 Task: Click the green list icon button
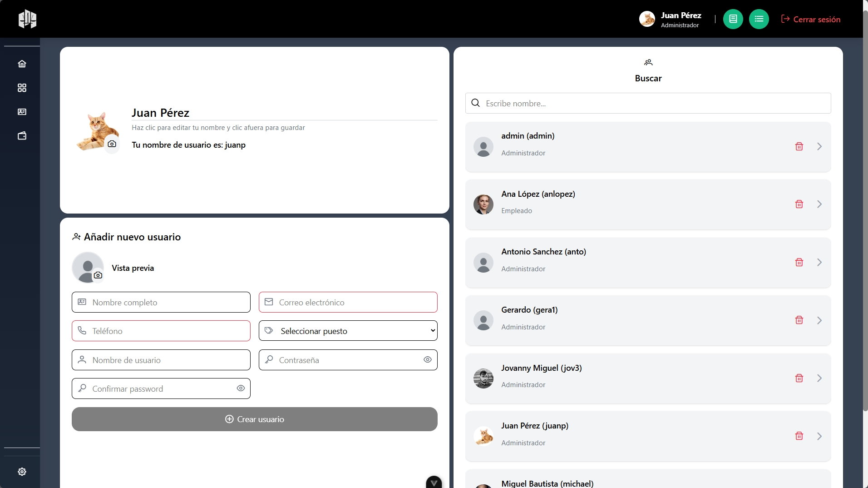click(x=759, y=19)
